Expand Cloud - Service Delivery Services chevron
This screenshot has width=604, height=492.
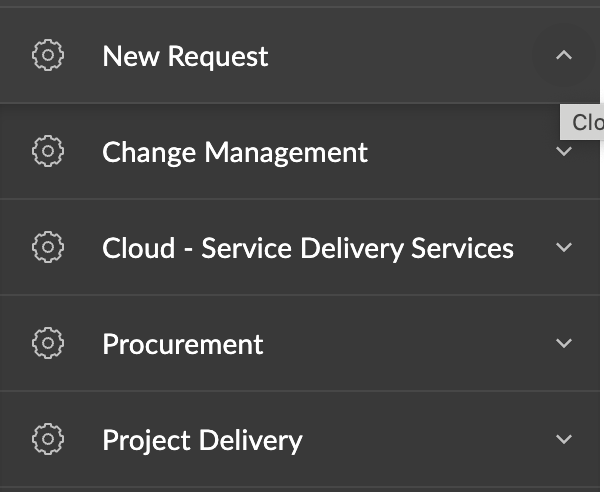[564, 247]
